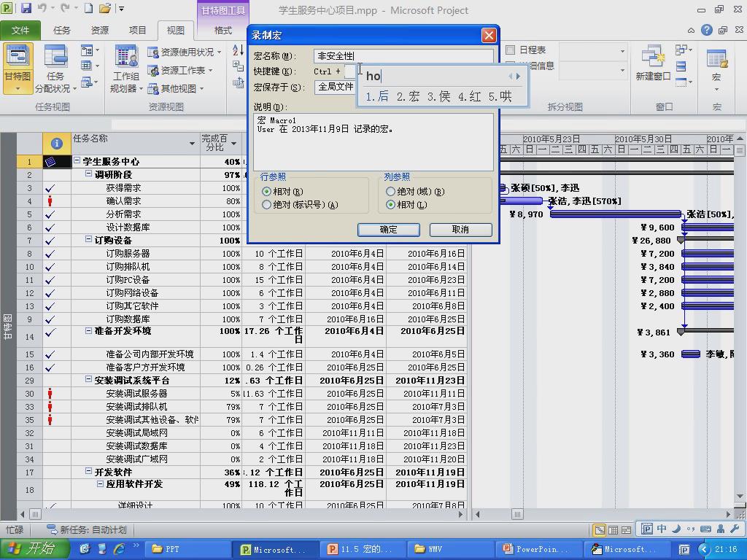Click the Gantt bar labeled ¥8,970
747x560 pixels.
pos(615,214)
